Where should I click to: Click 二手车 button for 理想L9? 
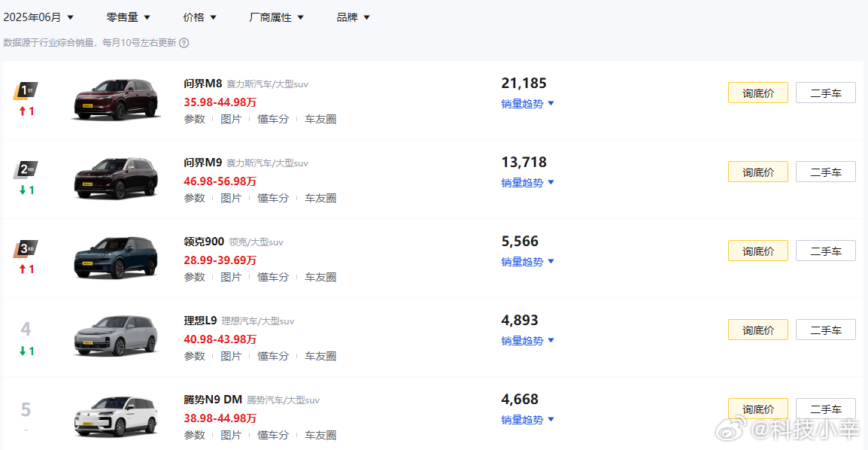coord(825,330)
